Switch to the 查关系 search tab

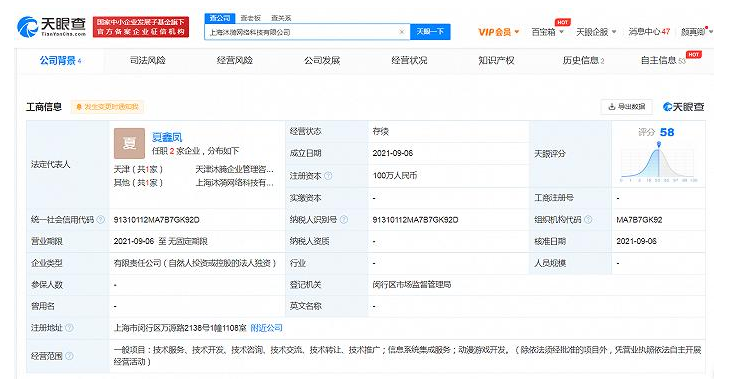coord(281,18)
